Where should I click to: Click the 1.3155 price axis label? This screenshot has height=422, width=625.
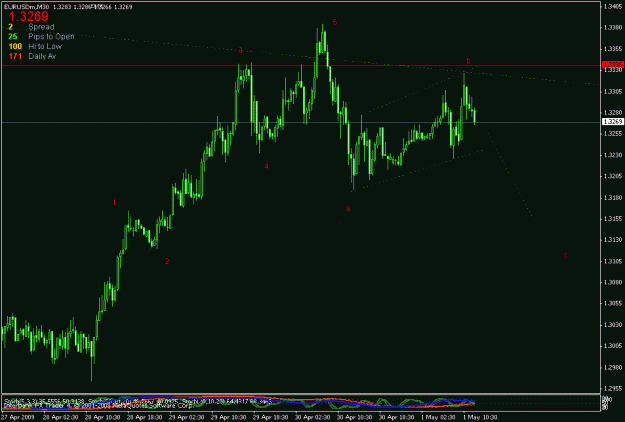(x=613, y=219)
